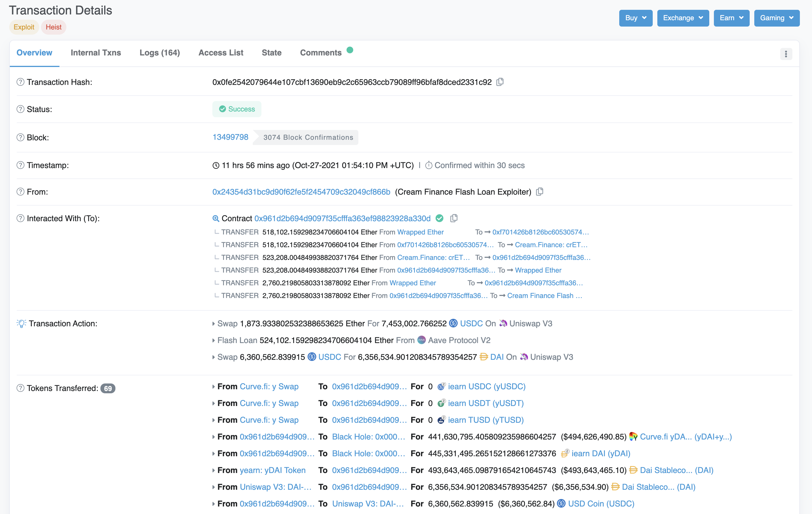Open Black Hole link in yDAI+y row
This screenshot has height=514, width=812.
click(368, 437)
